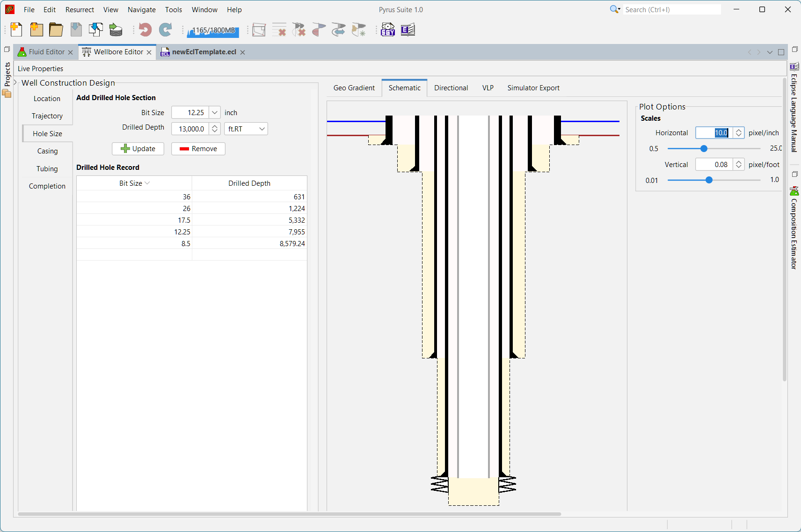The height and width of the screenshot is (532, 801).
Task: Click the grid polygon toolbar icon
Action: [x=259, y=29]
